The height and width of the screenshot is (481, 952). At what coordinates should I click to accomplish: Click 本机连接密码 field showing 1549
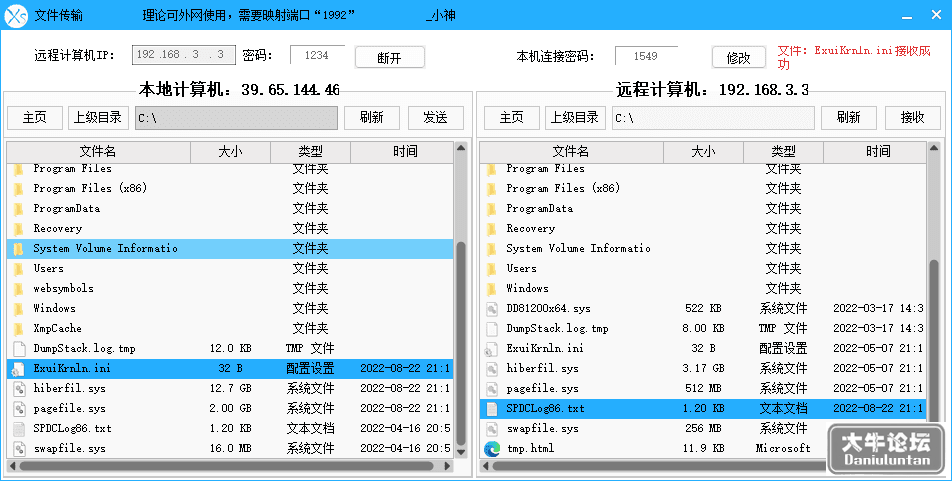coord(645,56)
